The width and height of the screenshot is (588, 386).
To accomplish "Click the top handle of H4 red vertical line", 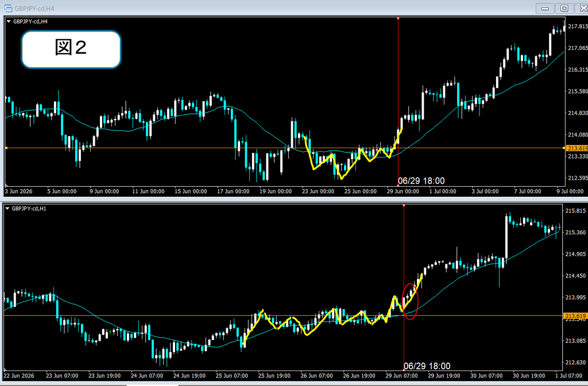I will [x=398, y=18].
